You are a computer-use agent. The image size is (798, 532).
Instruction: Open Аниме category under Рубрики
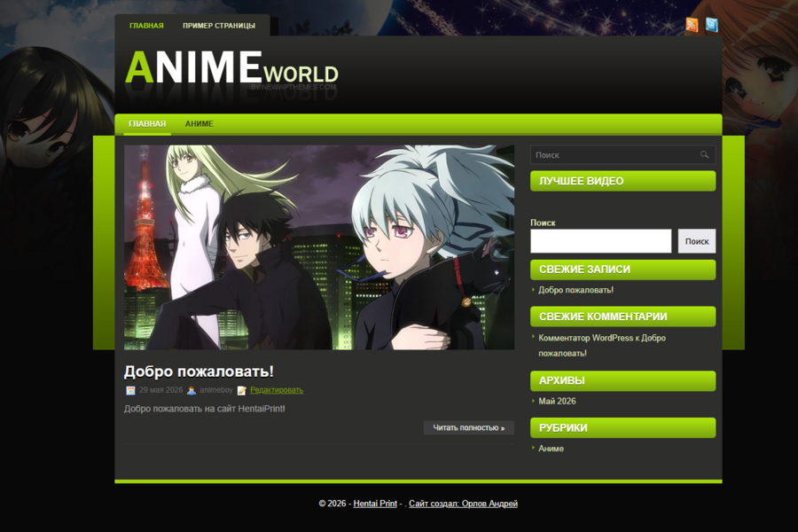(552, 449)
